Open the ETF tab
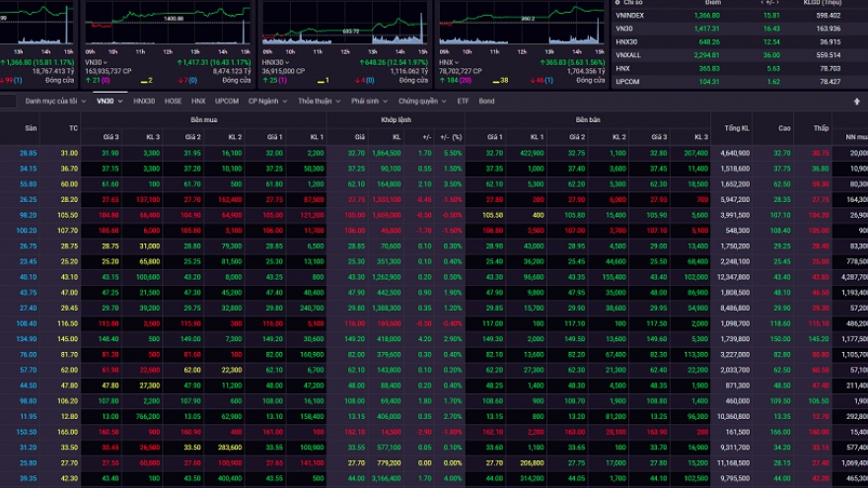This screenshot has height=488, width=868. [464, 102]
